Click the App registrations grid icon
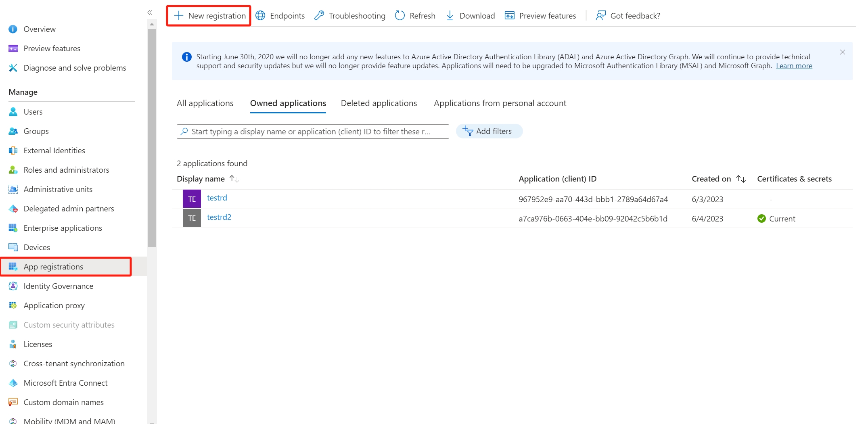The width and height of the screenshot is (868, 424). point(13,267)
